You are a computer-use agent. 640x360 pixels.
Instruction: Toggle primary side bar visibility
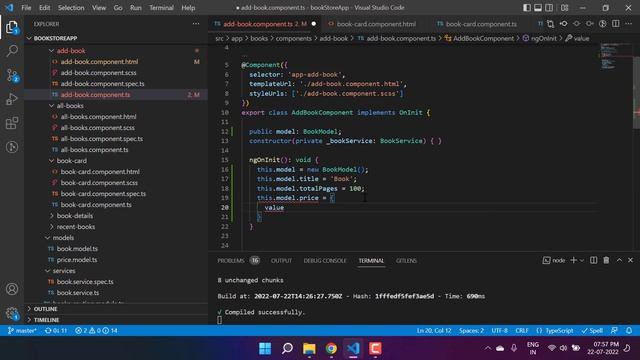[527, 8]
